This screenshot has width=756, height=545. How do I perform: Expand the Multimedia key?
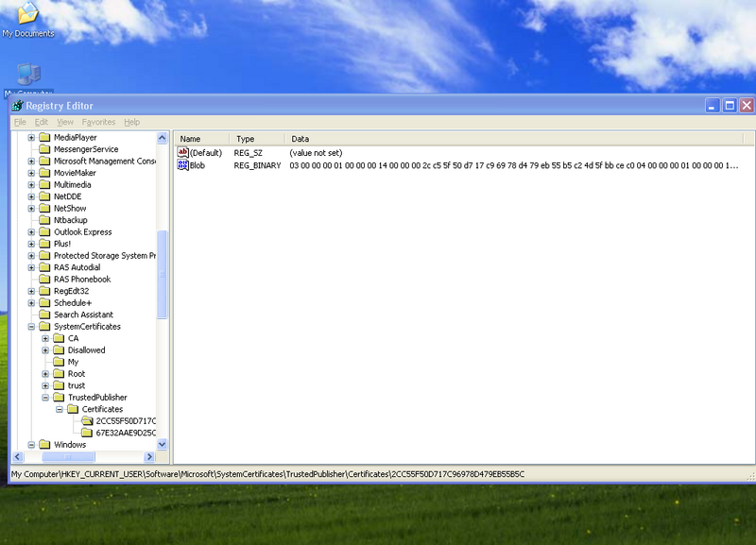click(x=31, y=185)
